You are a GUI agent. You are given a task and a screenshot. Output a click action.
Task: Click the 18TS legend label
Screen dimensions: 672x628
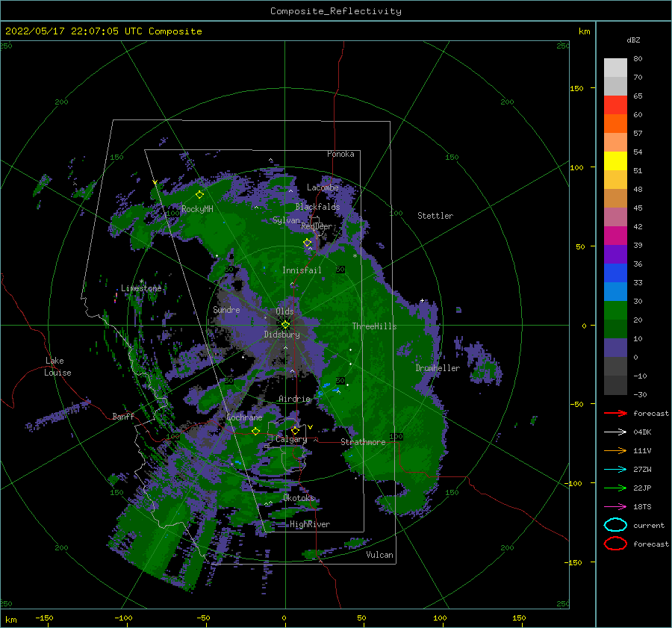[642, 507]
